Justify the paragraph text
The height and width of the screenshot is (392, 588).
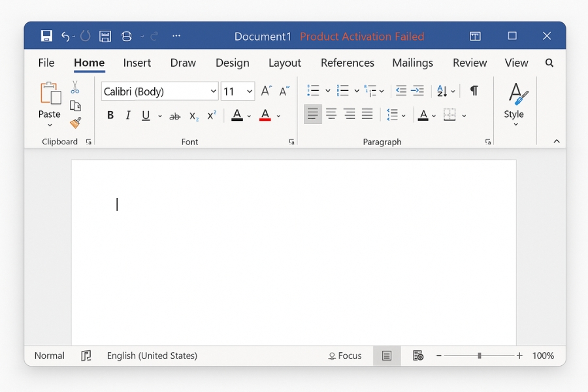point(367,114)
